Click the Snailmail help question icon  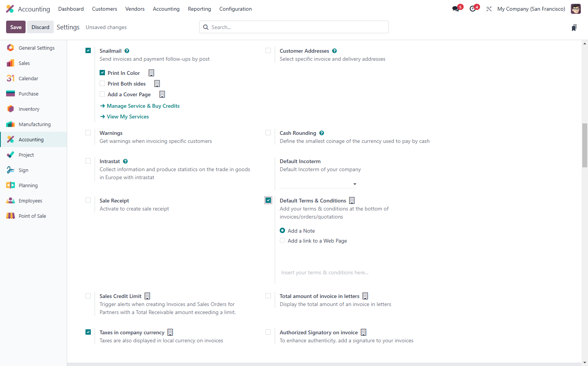[x=127, y=51]
